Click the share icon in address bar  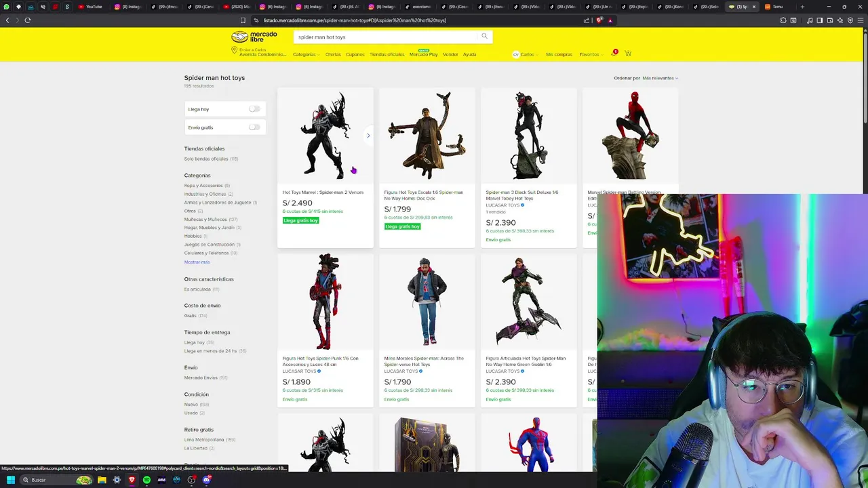[x=587, y=20]
